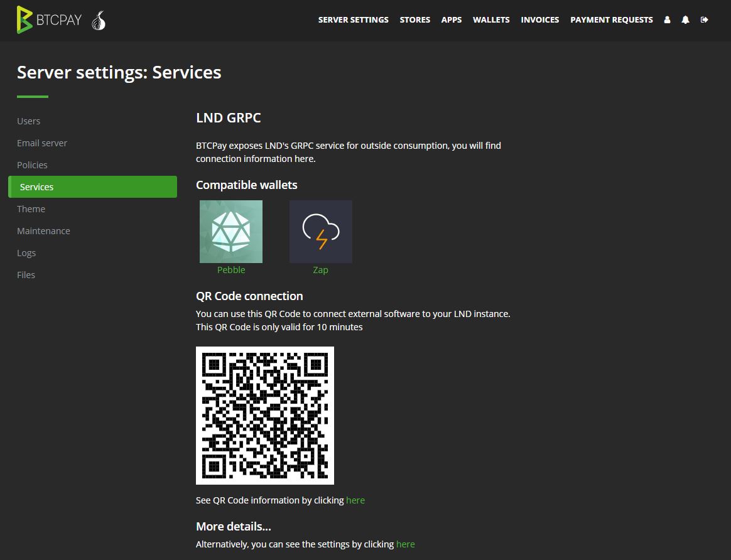731x560 pixels.
Task: Click the 'Server settings: Services' title
Action: point(119,72)
